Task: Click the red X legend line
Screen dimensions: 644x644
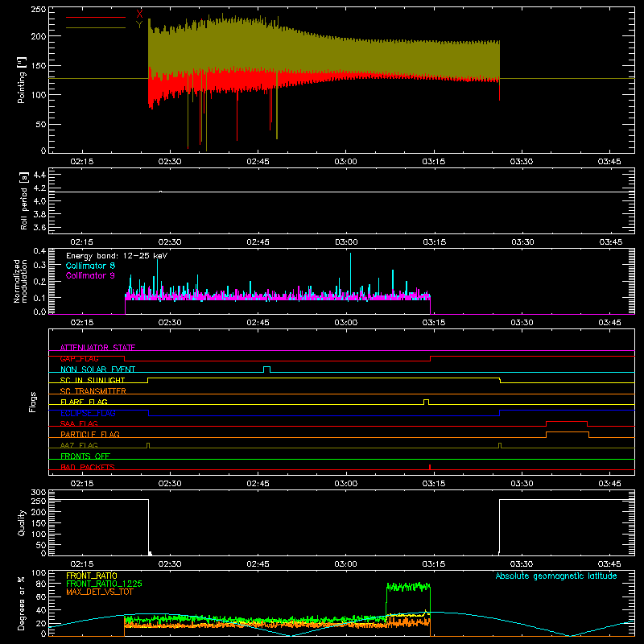Action: [x=96, y=17]
